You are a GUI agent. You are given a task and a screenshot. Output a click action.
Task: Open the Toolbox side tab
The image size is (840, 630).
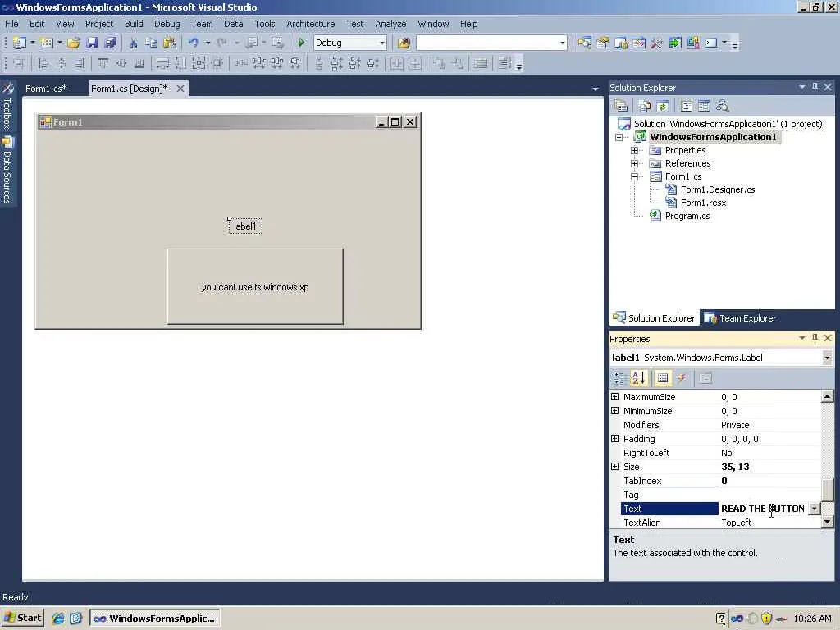pyautogui.click(x=7, y=106)
